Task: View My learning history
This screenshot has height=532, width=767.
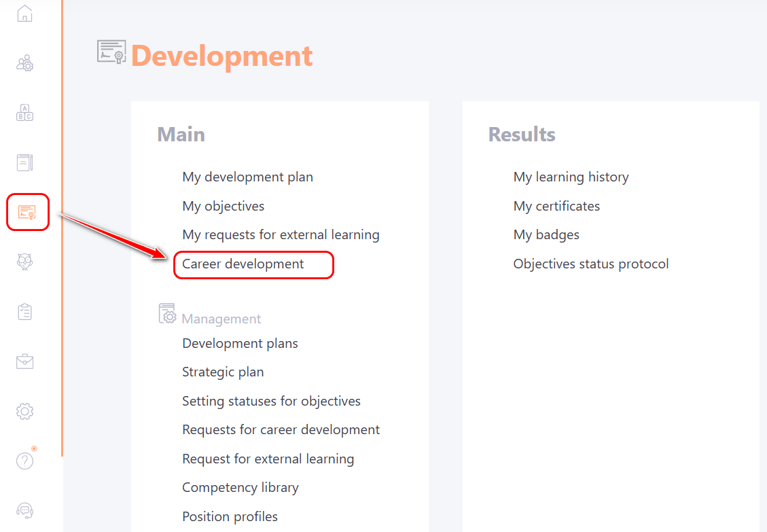Action: tap(571, 177)
